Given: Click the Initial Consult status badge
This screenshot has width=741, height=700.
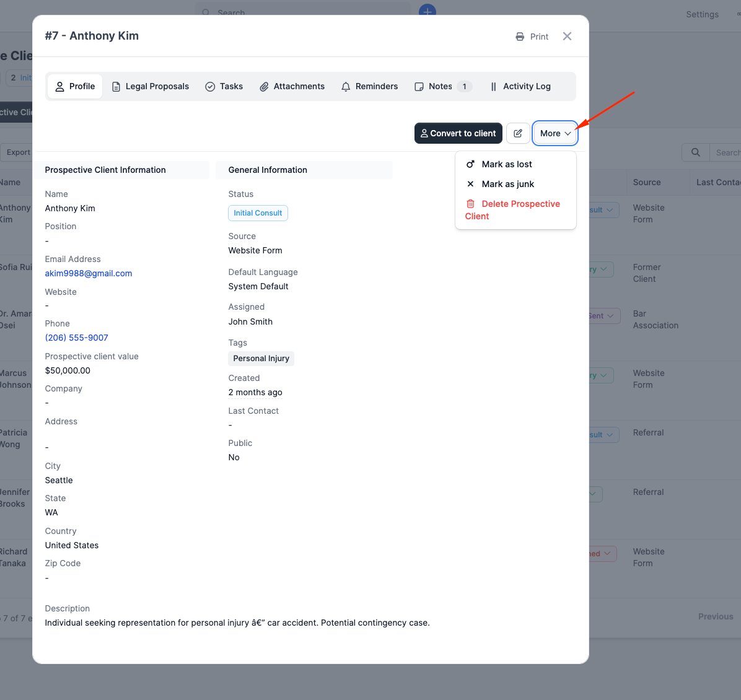Looking at the screenshot, I should click(x=258, y=213).
